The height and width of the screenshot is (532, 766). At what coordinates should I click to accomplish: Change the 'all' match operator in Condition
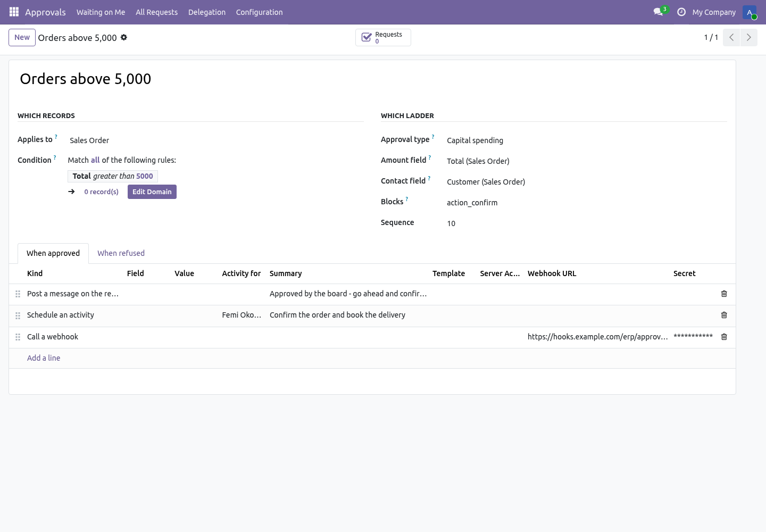tap(95, 160)
